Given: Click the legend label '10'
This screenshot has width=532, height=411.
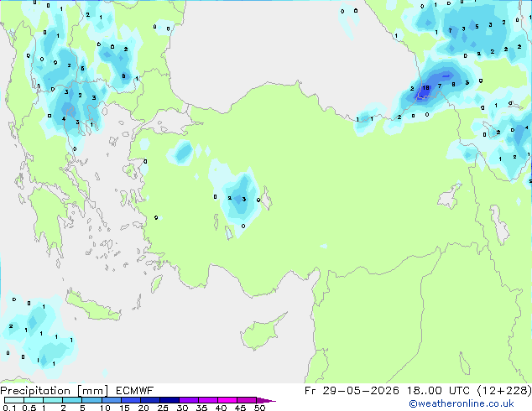Looking at the screenshot, I should coord(105,408).
